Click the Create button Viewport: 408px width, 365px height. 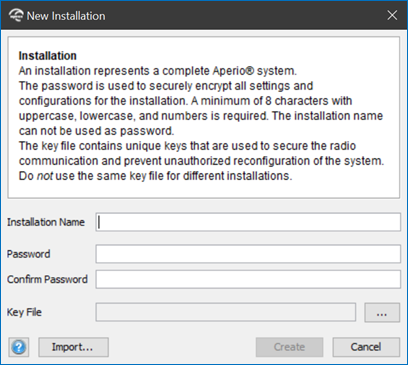click(x=289, y=347)
